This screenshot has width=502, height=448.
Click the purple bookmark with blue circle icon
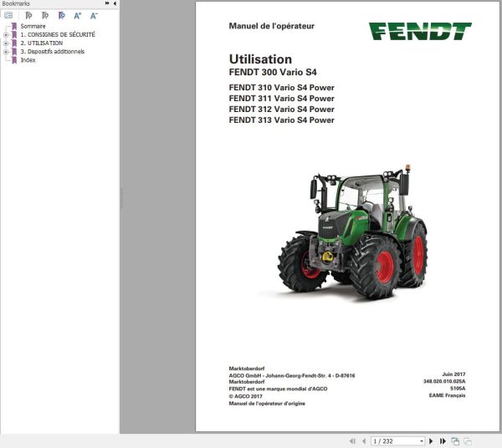pos(61,15)
